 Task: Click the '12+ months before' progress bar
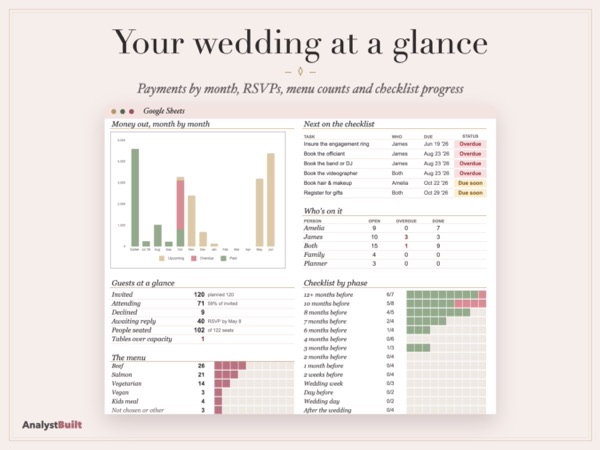tap(446, 295)
